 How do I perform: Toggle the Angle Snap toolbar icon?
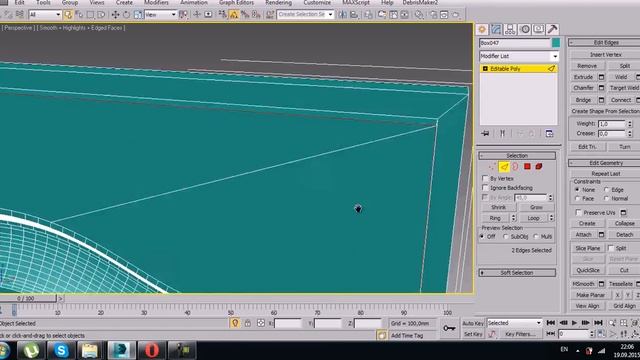point(233,15)
